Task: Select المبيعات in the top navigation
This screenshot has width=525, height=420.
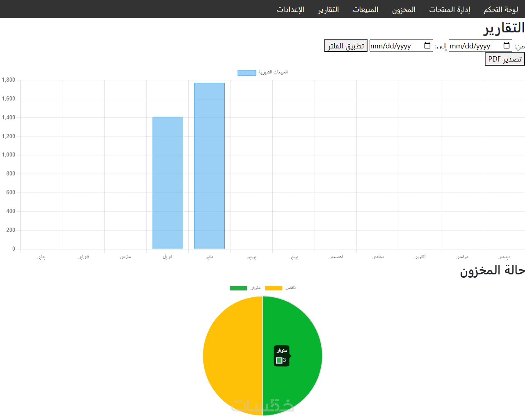Action: click(x=365, y=9)
